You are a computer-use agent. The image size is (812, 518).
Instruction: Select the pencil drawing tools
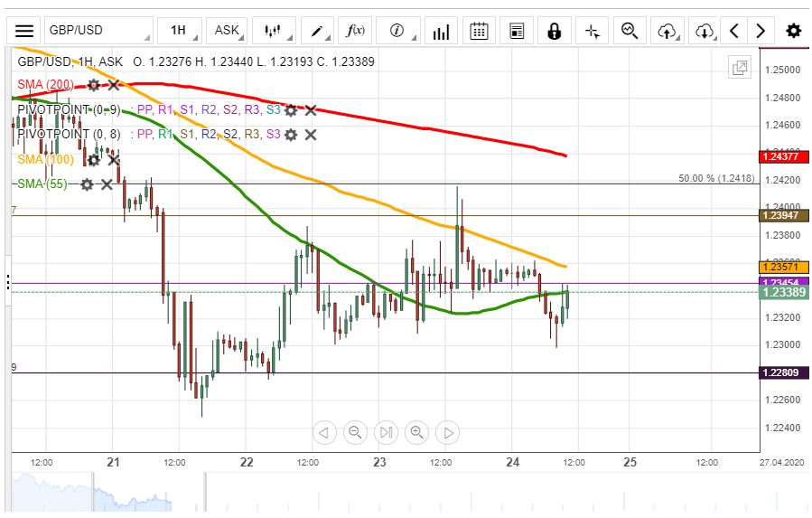click(x=317, y=31)
